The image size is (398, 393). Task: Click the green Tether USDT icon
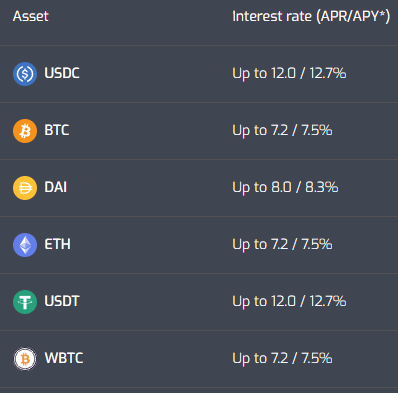[x=25, y=302]
